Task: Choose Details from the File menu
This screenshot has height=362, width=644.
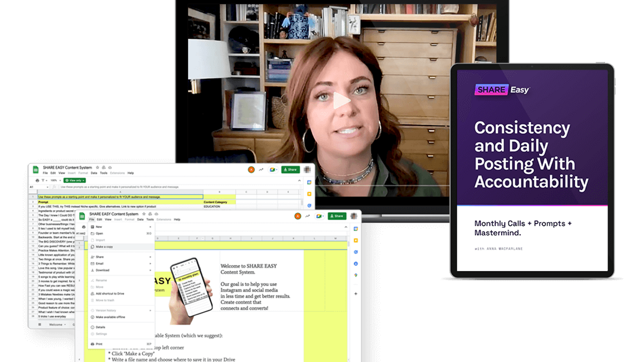Action: point(121,327)
